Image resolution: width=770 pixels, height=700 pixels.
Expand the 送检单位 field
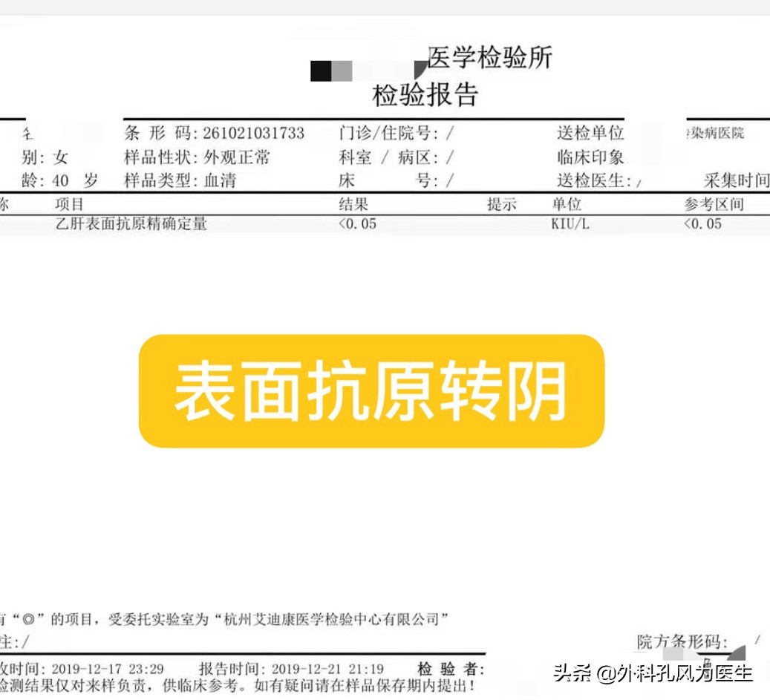click(x=592, y=134)
